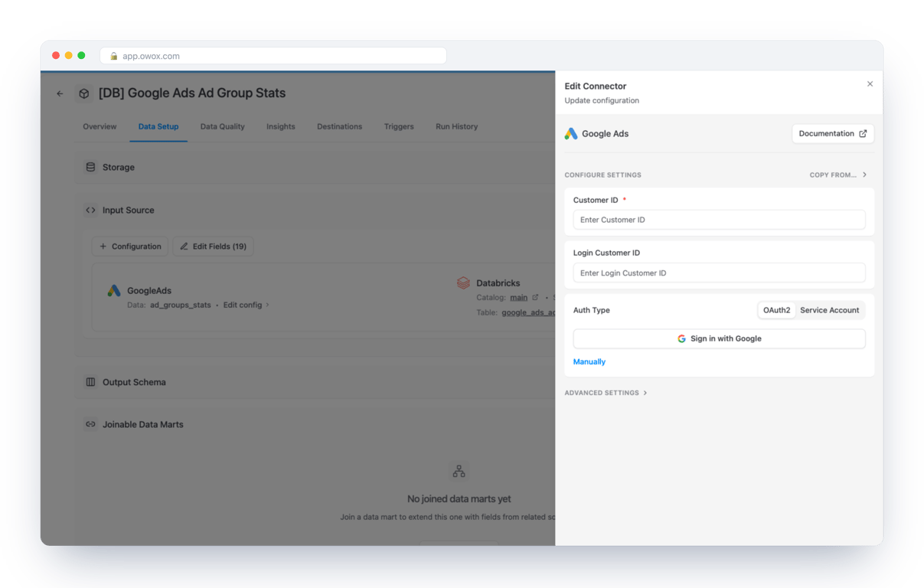Image resolution: width=924 pixels, height=588 pixels.
Task: Open the Triggers tab
Action: pos(399,126)
